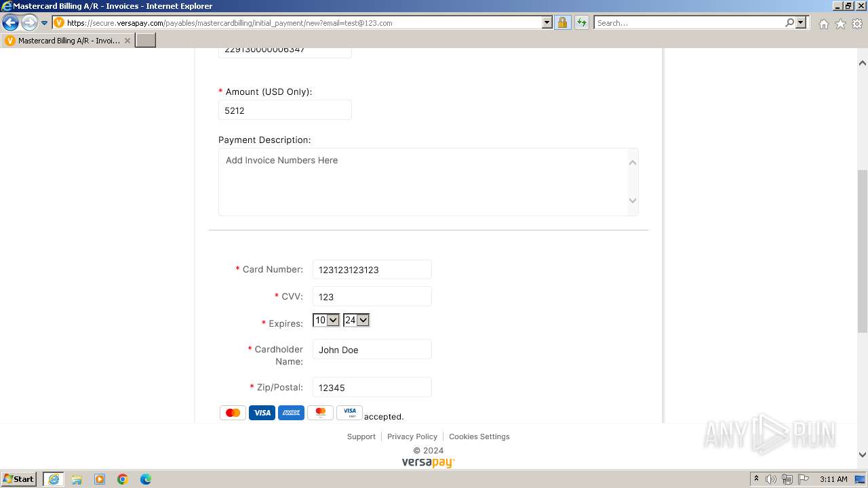The width and height of the screenshot is (868, 488).
Task: Click the 'Card Number:' label
Action: (x=273, y=269)
